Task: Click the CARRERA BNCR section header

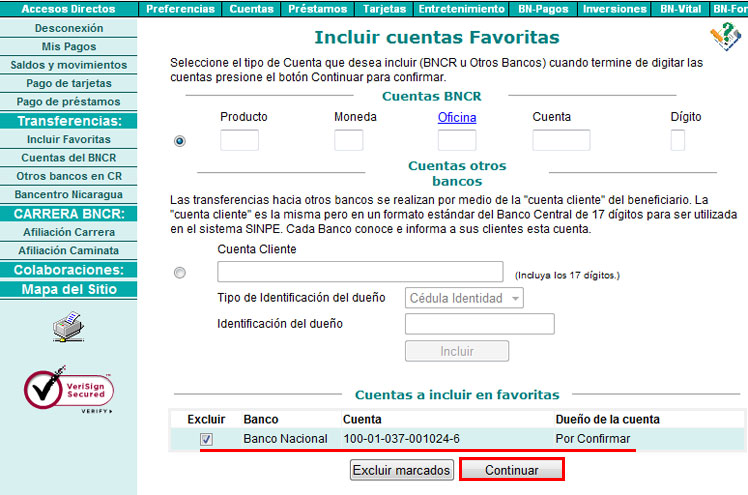Action: [x=69, y=214]
